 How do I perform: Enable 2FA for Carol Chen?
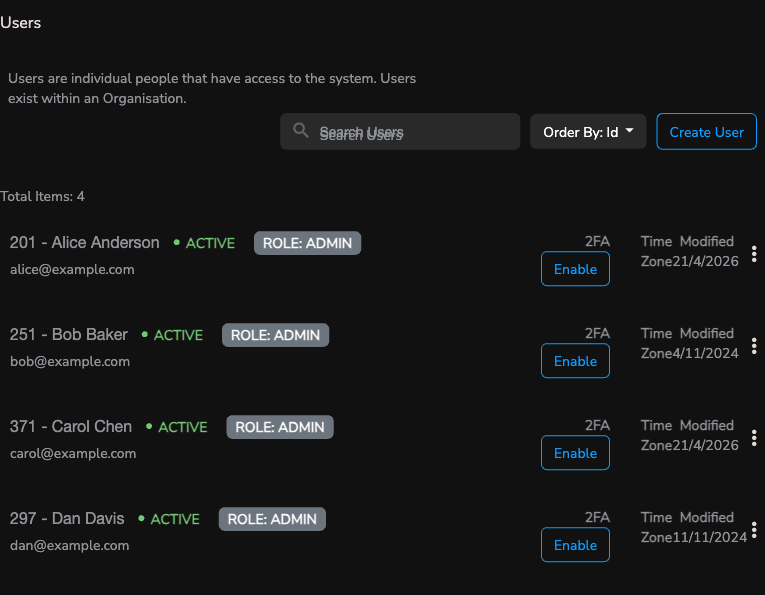click(575, 453)
